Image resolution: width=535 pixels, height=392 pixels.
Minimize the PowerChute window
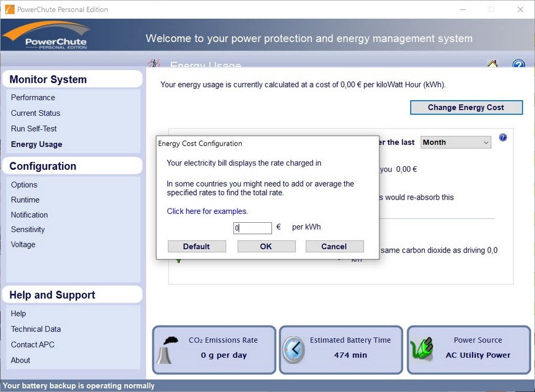click(463, 9)
